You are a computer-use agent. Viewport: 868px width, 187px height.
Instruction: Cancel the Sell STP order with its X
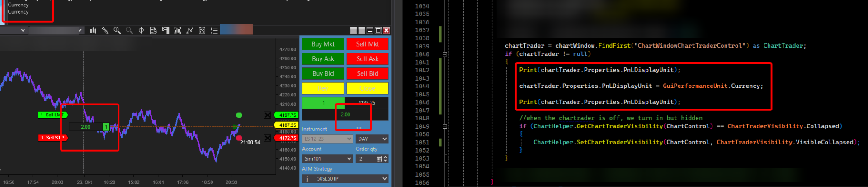(x=268, y=138)
